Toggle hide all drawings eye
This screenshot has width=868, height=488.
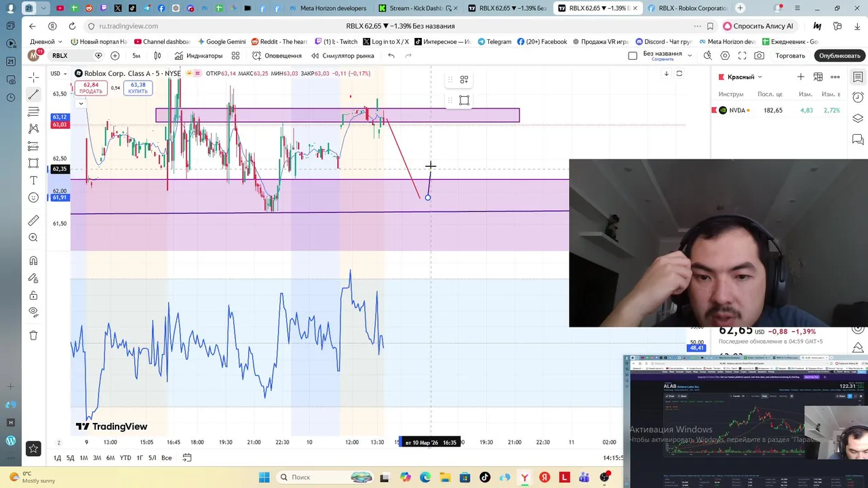33,312
